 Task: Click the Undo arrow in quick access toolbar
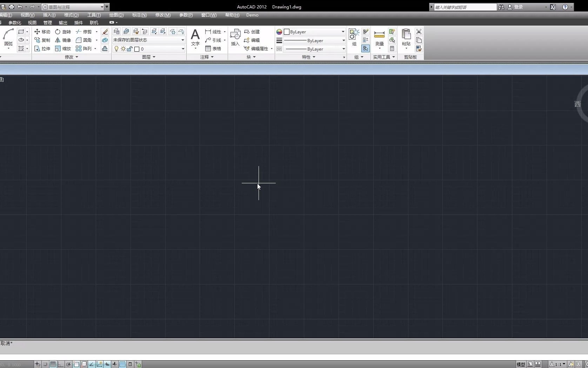[x=20, y=7]
